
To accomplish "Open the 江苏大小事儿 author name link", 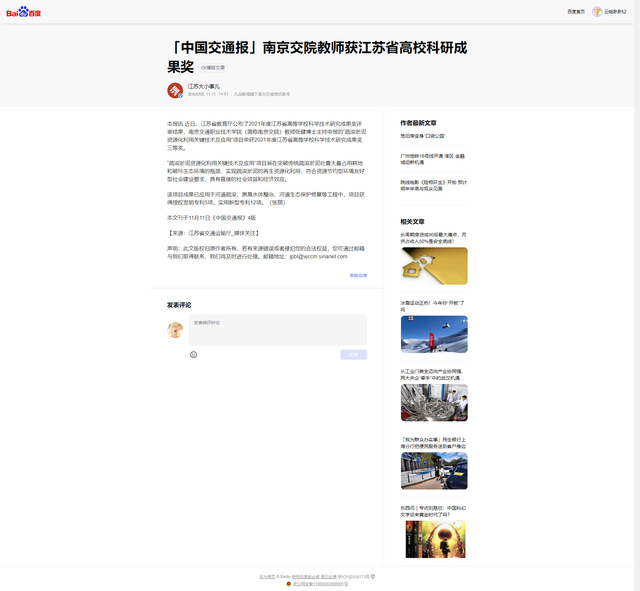I will (204, 87).
